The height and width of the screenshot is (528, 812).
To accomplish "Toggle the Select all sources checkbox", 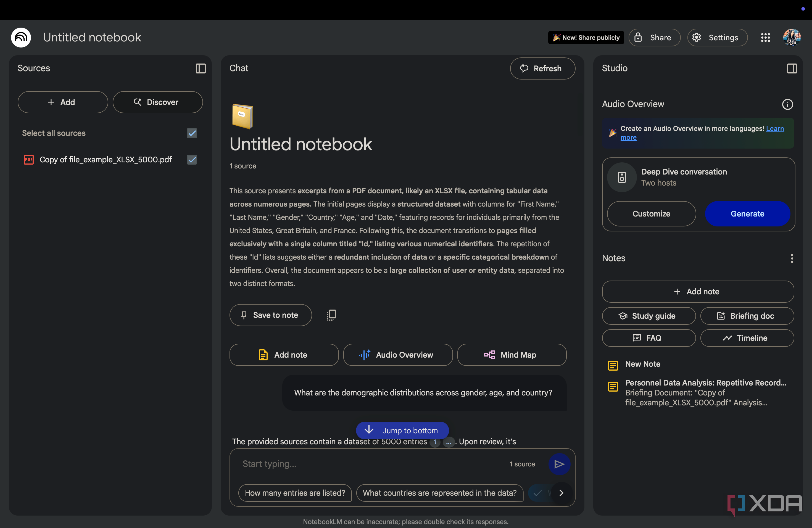I will coord(192,133).
